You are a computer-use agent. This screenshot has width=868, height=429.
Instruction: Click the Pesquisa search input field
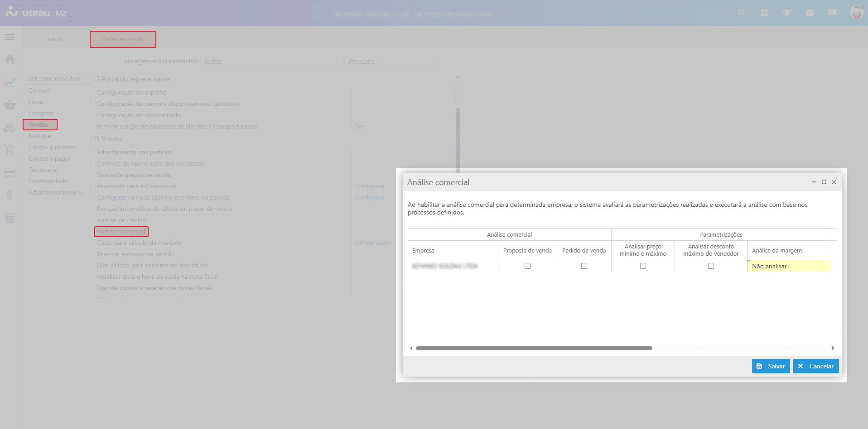[391, 62]
